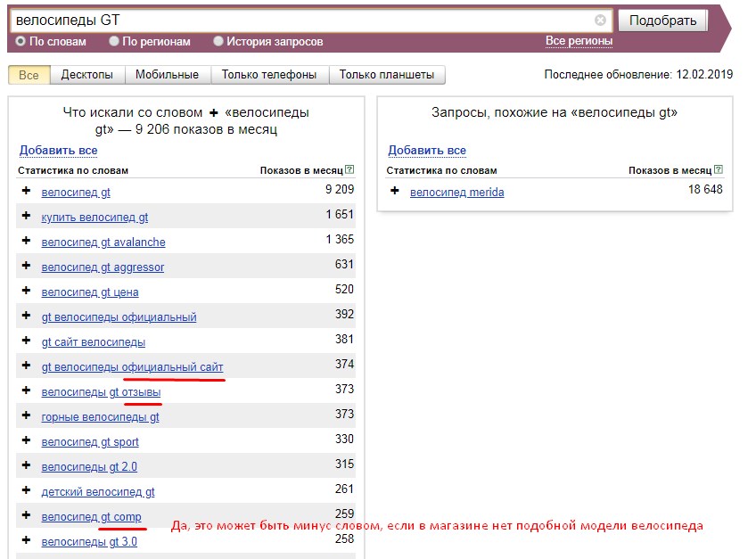Image resolution: width=756 pixels, height=559 pixels.
Task: Open the 'велосипед gt' query link
Action: pos(76,193)
